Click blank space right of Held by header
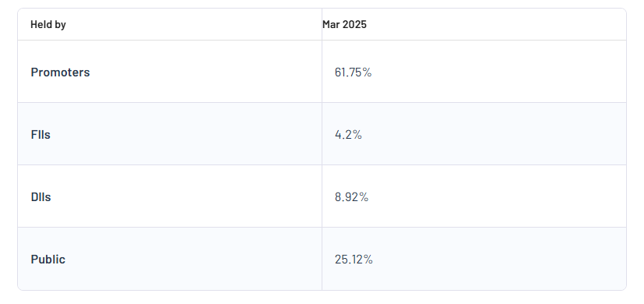The image size is (644, 304). tap(193, 25)
